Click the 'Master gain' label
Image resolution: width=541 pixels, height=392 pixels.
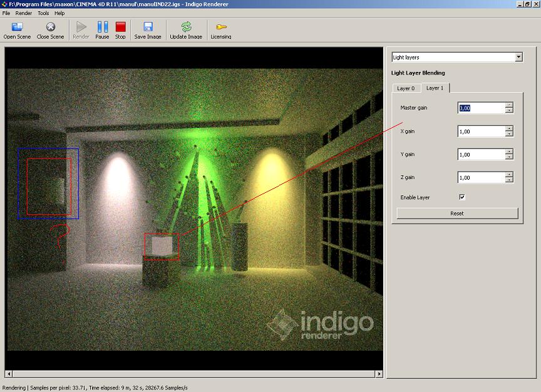tap(414, 108)
